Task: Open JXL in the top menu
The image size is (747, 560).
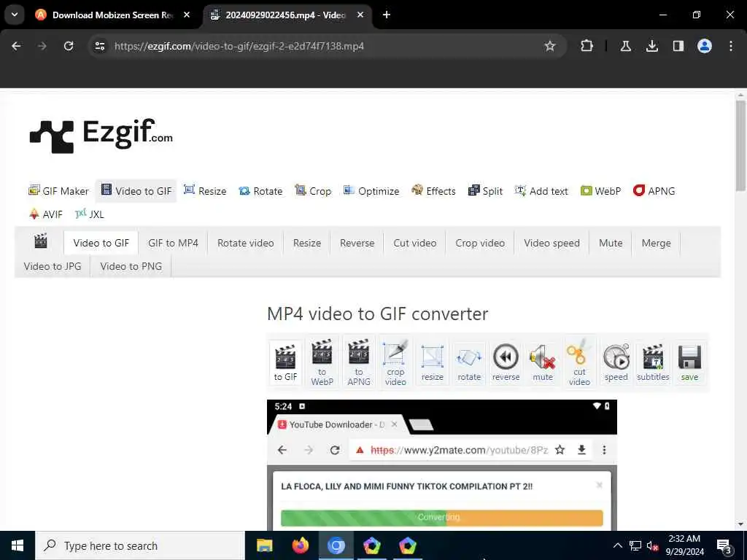Action: point(90,214)
